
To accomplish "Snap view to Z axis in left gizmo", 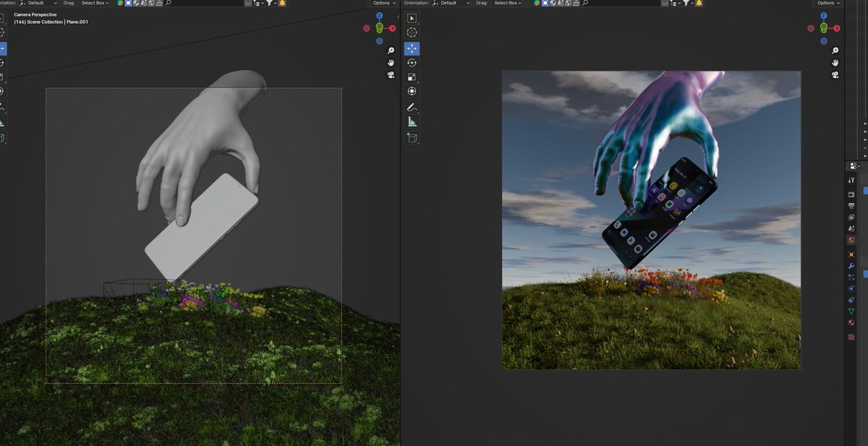I will pyautogui.click(x=379, y=15).
